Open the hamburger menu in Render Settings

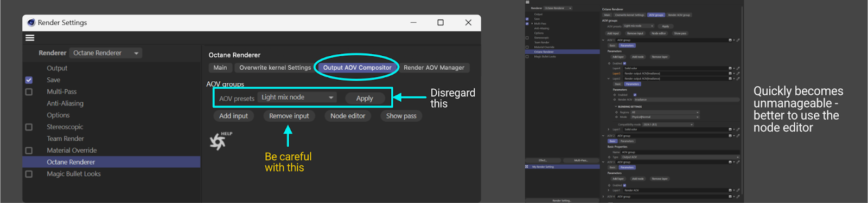[x=30, y=37]
